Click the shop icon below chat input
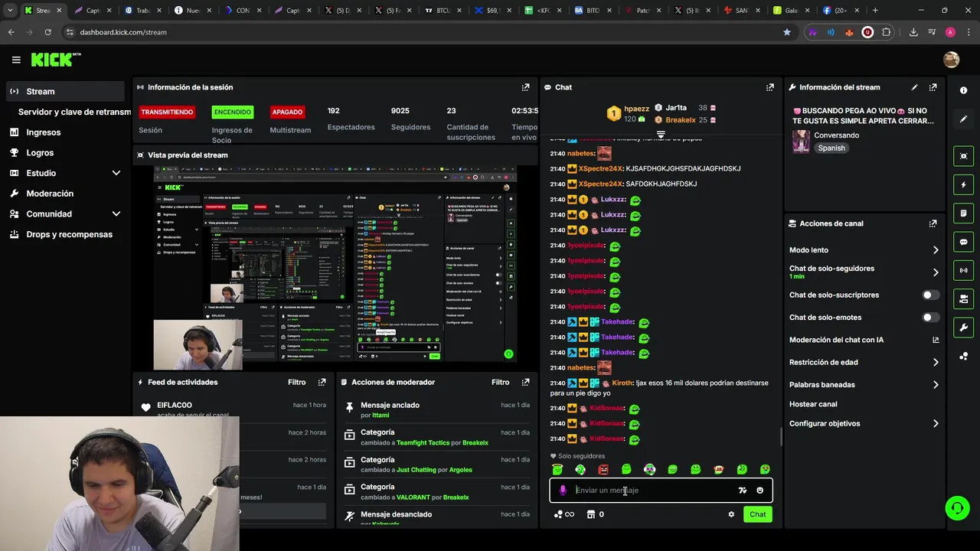980x551 pixels. (590, 514)
